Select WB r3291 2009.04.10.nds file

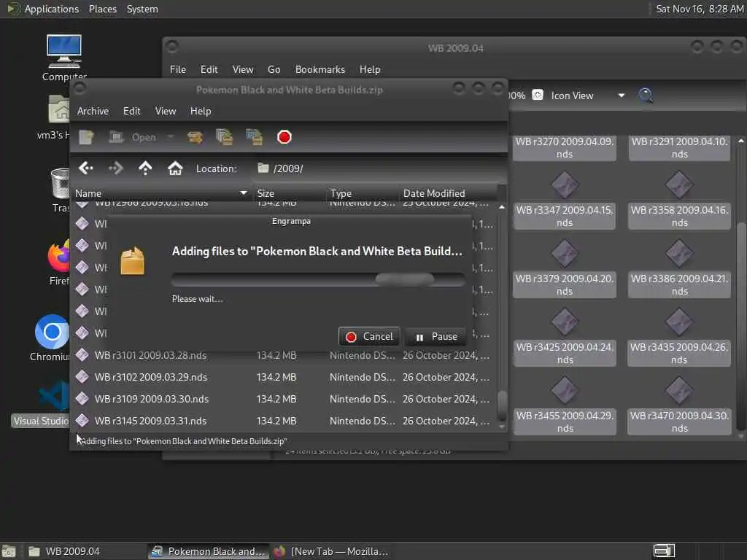coord(679,147)
